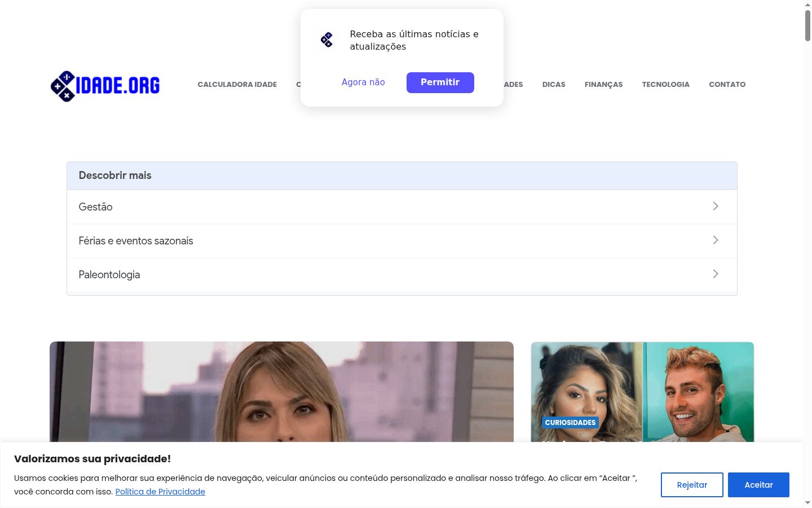
Task: Click the scrollbar down arrow
Action: tap(807, 502)
